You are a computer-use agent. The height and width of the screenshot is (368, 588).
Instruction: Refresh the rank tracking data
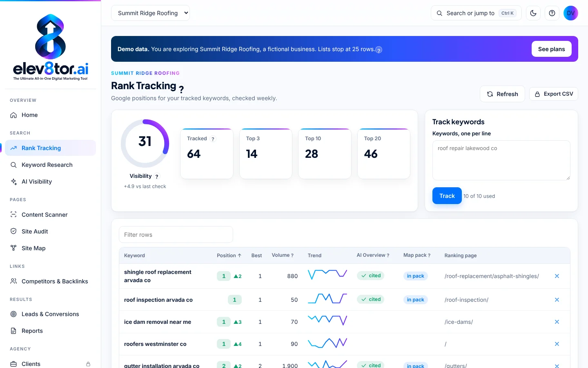point(502,94)
